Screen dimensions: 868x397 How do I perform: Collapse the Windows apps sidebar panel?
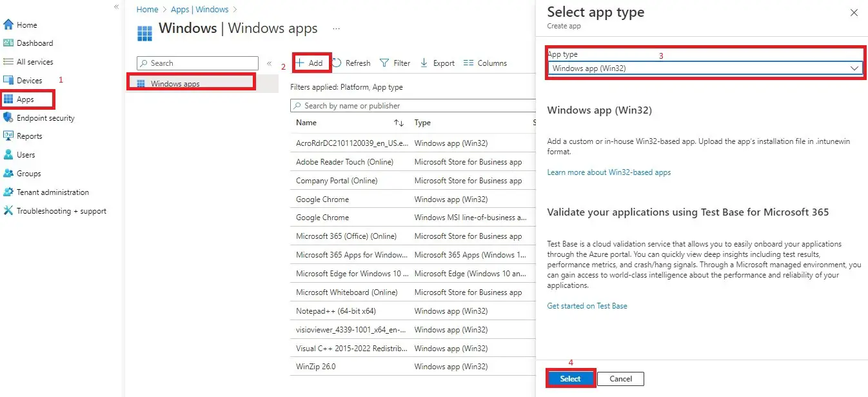coord(270,63)
